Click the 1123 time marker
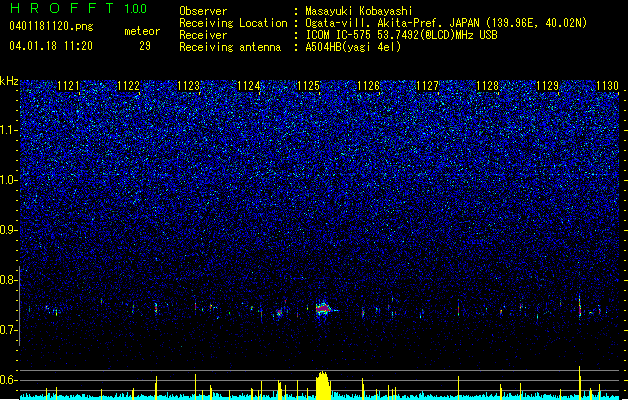The image size is (629, 400). 189,86
